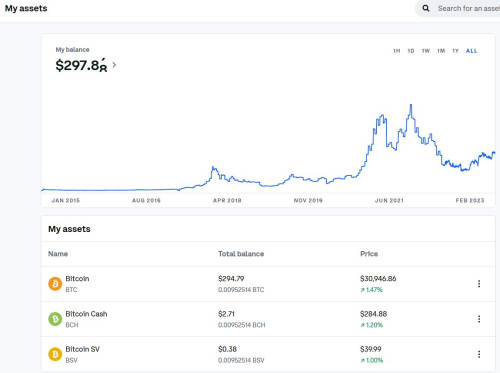The height and width of the screenshot is (373, 500).
Task: Click the FEB 2023 axis label
Action: [x=470, y=200]
